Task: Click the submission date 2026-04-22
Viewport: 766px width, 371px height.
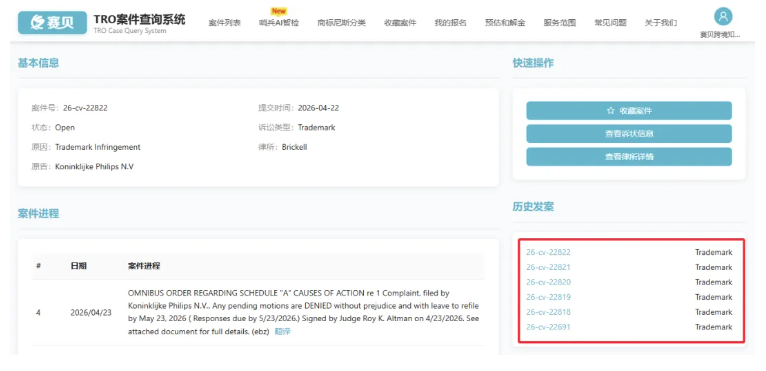Action: point(318,108)
